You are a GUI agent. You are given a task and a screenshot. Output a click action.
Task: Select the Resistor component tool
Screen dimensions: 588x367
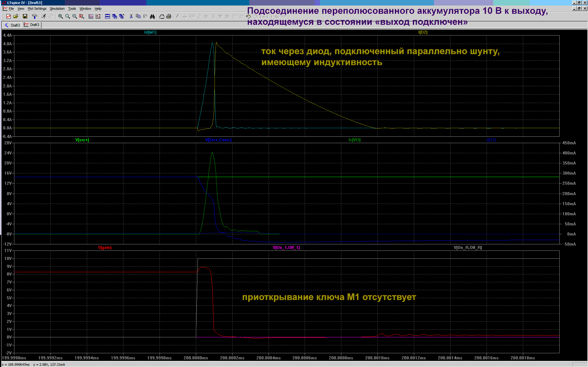pyautogui.click(x=199, y=16)
